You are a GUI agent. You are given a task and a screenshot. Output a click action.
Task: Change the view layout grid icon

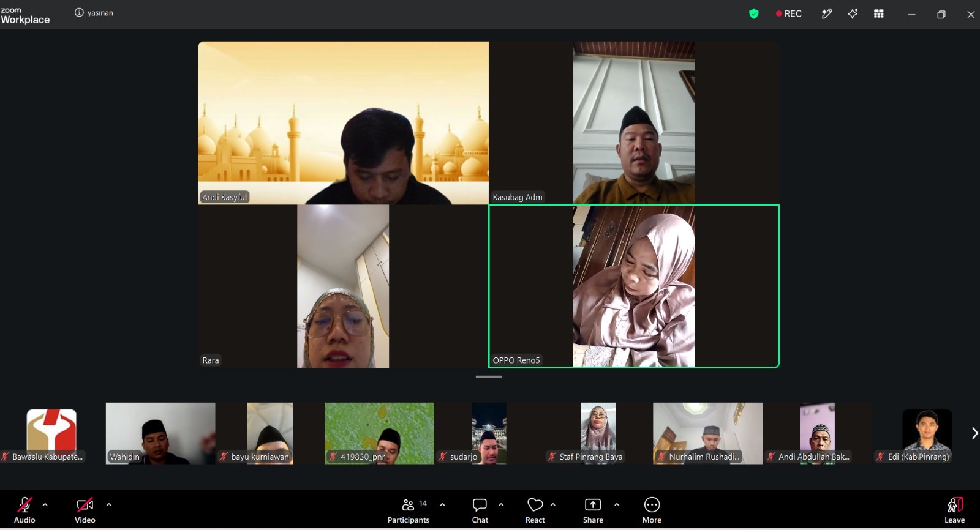click(x=879, y=13)
